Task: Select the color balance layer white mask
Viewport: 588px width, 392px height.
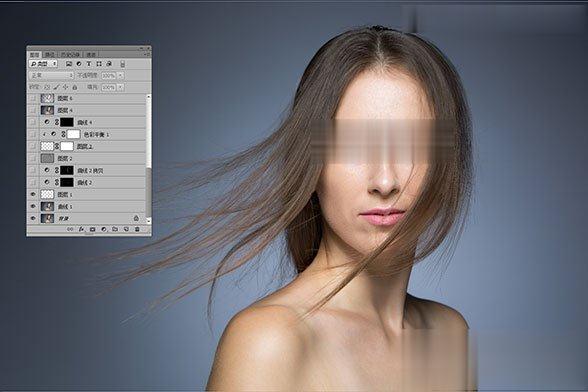Action: click(74, 134)
